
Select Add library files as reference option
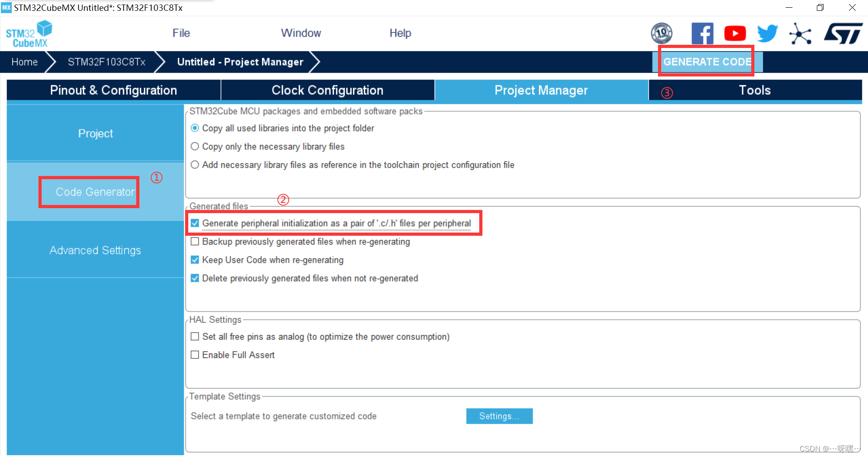point(195,165)
